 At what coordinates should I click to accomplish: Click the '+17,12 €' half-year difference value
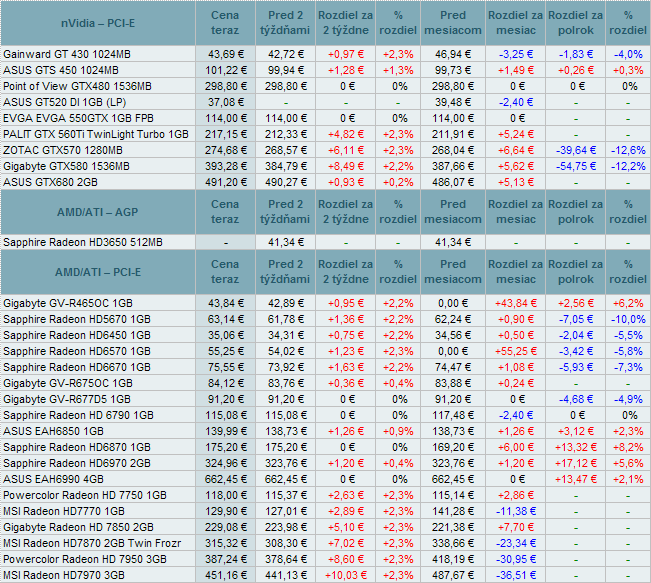pyautogui.click(x=576, y=463)
